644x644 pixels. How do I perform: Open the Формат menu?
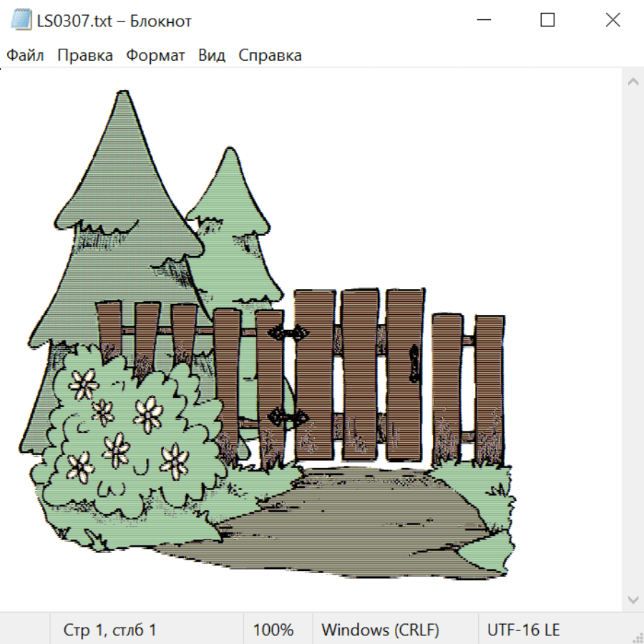155,56
